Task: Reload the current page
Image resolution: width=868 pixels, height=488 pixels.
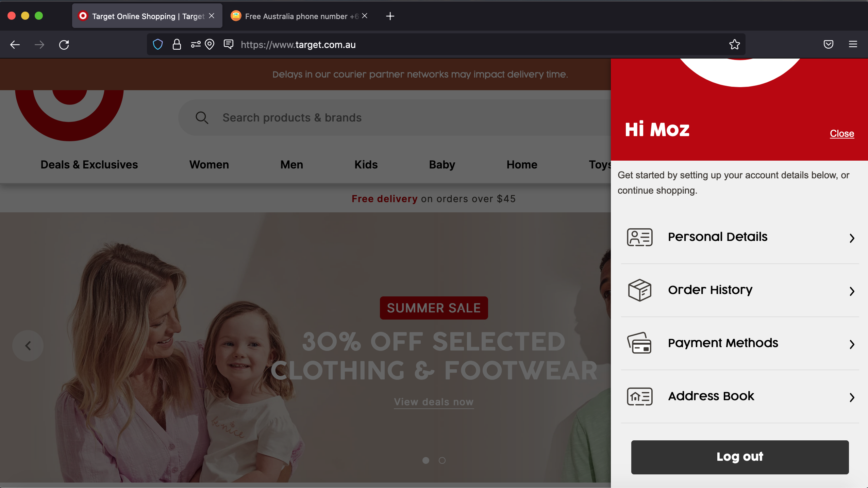Action: coord(64,45)
